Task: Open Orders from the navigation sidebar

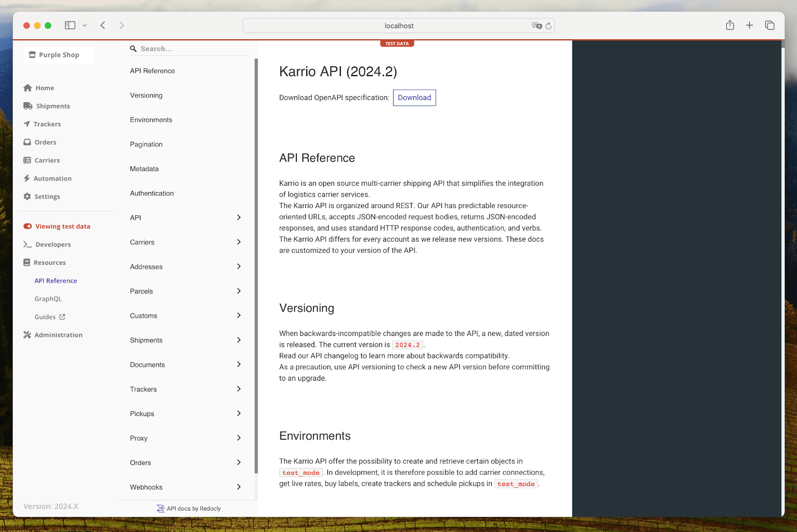Action: (x=45, y=142)
